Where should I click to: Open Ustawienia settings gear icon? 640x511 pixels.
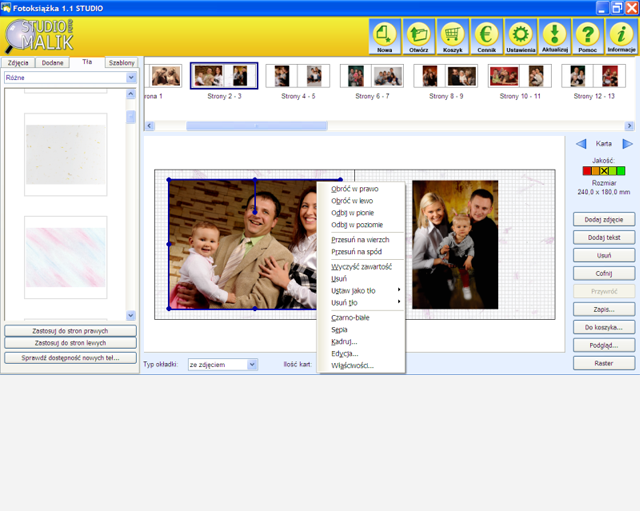[520, 35]
